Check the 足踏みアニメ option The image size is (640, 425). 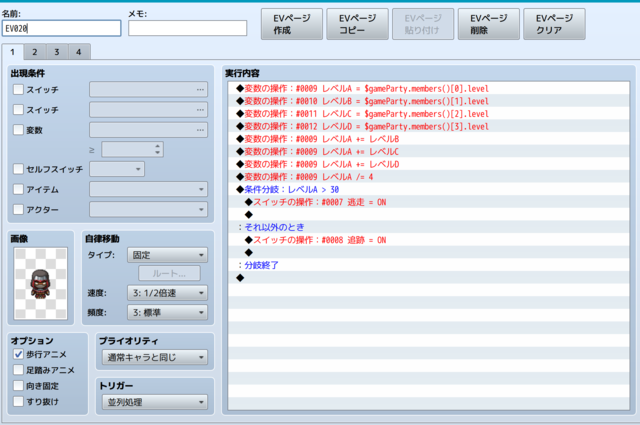pos(18,370)
